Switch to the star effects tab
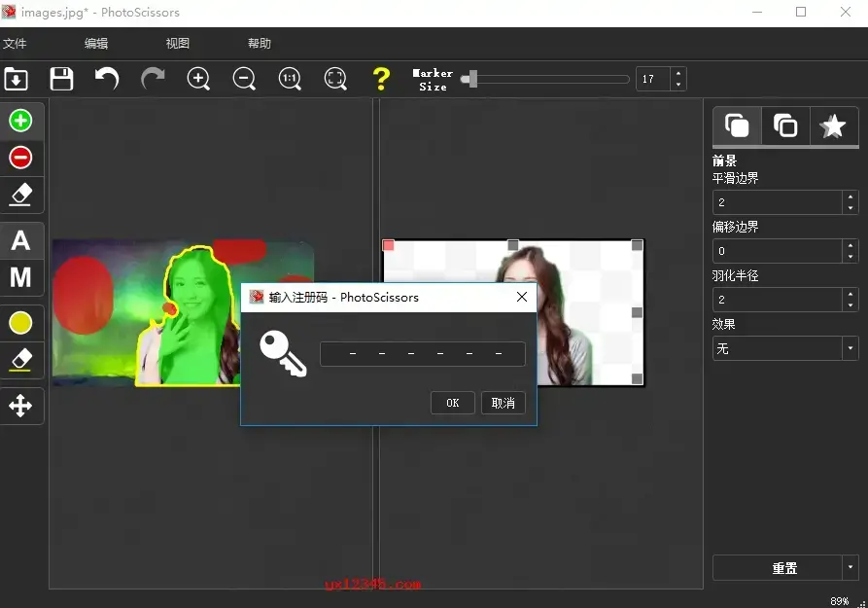 tap(833, 125)
